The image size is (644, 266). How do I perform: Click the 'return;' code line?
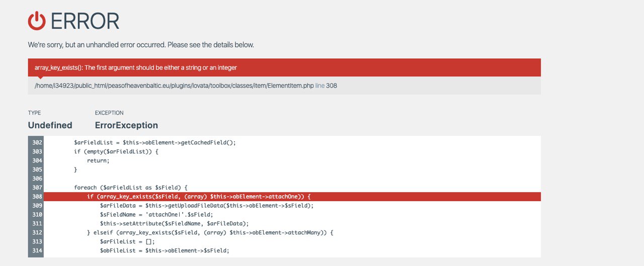coord(98,160)
